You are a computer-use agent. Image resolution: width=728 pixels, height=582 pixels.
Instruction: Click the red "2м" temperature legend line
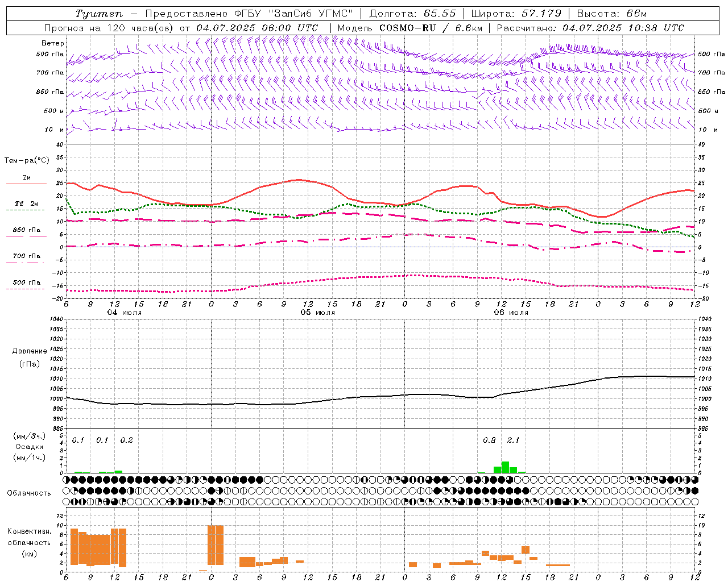coord(26,184)
